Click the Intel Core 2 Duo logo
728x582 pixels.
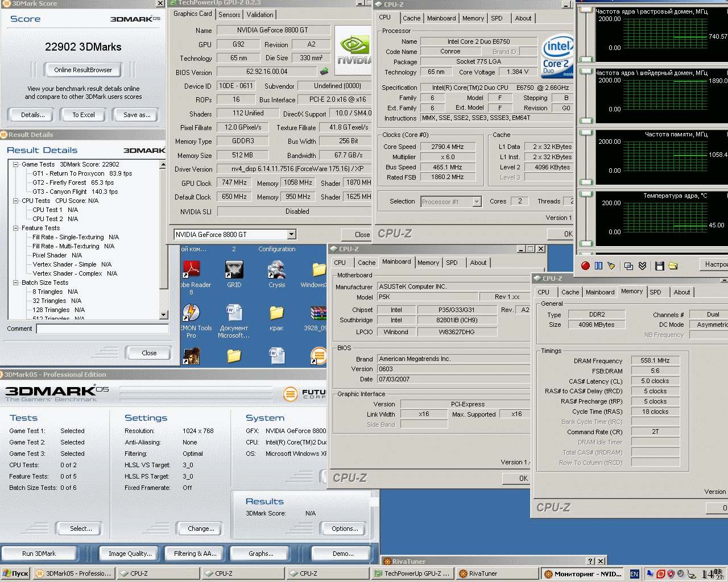[557, 56]
